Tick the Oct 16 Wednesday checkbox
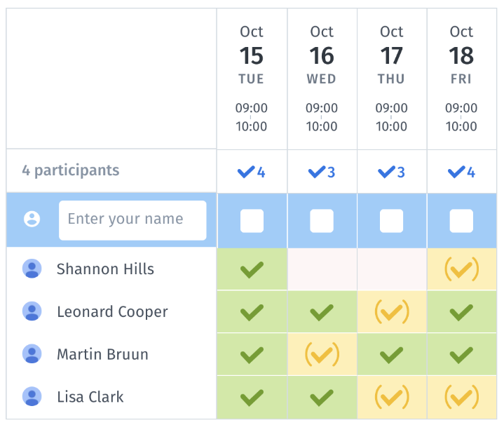The width and height of the screenshot is (504, 425). [x=322, y=221]
